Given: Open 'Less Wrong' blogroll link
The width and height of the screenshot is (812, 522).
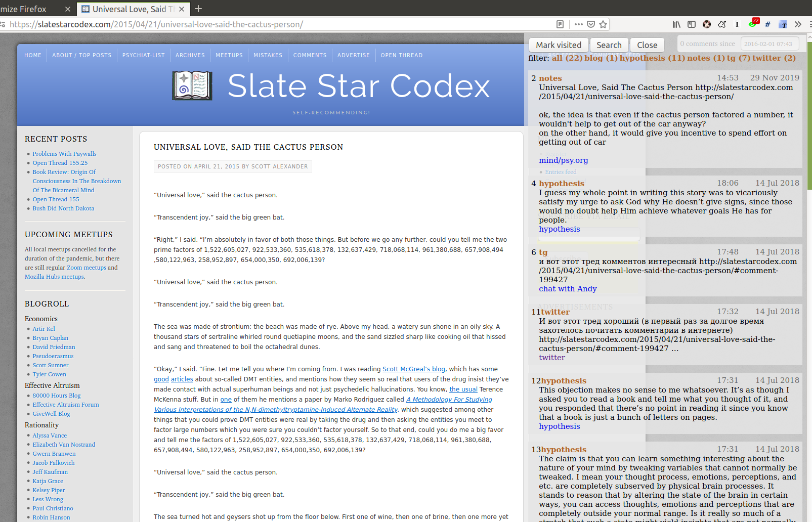Looking at the screenshot, I should (x=48, y=499).
